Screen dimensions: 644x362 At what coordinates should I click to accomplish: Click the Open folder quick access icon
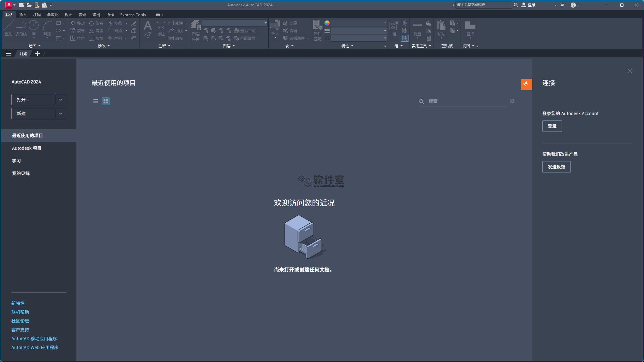tap(29, 5)
